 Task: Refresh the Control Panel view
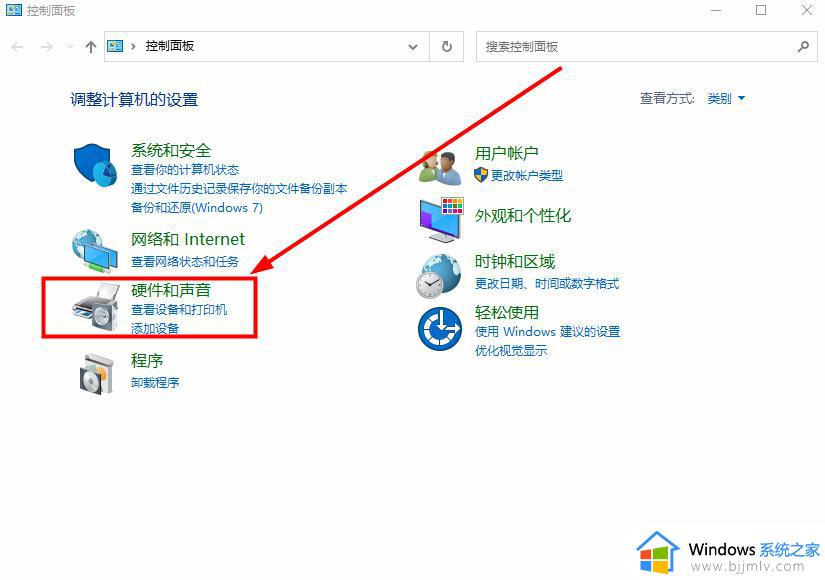click(447, 46)
